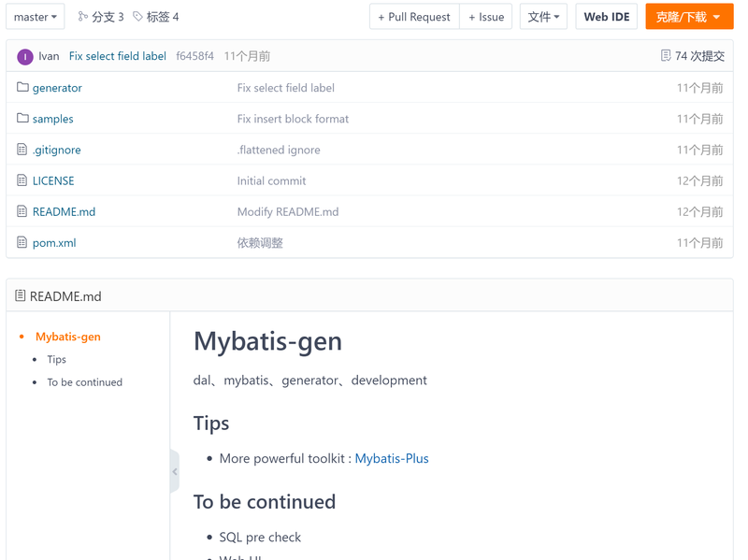Click the SQL pre check list item

[x=260, y=538]
